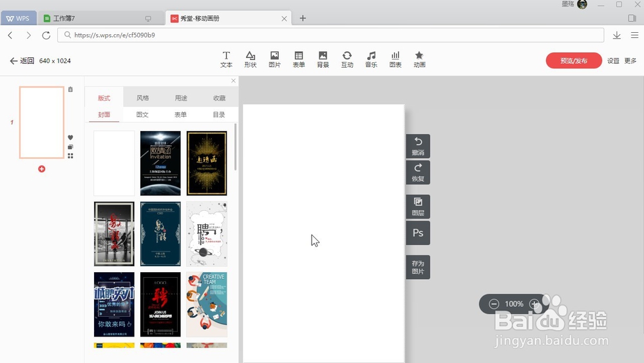Favorite the page with heart icon
Screen dimensions: 644x363
pos(70,138)
